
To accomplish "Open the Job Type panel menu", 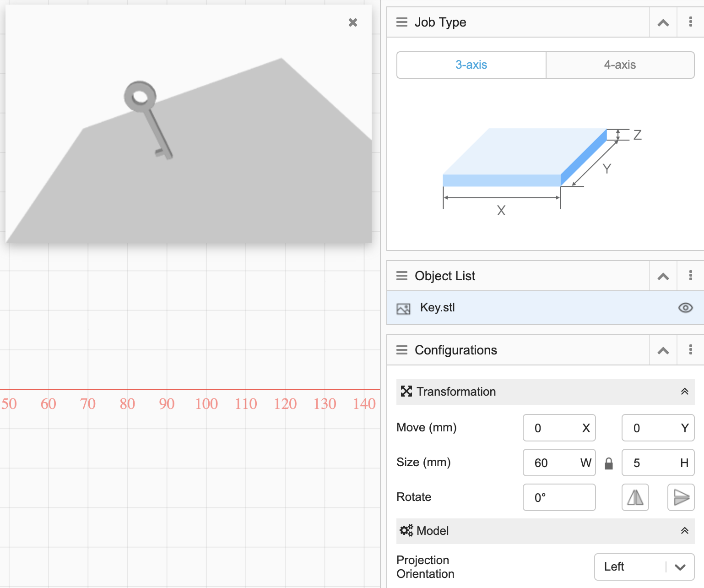I will click(401, 22).
